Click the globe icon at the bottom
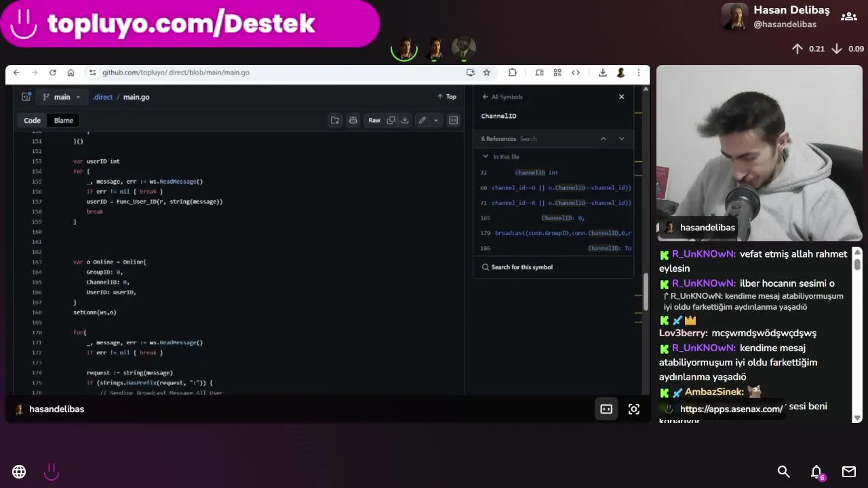 tap(19, 472)
